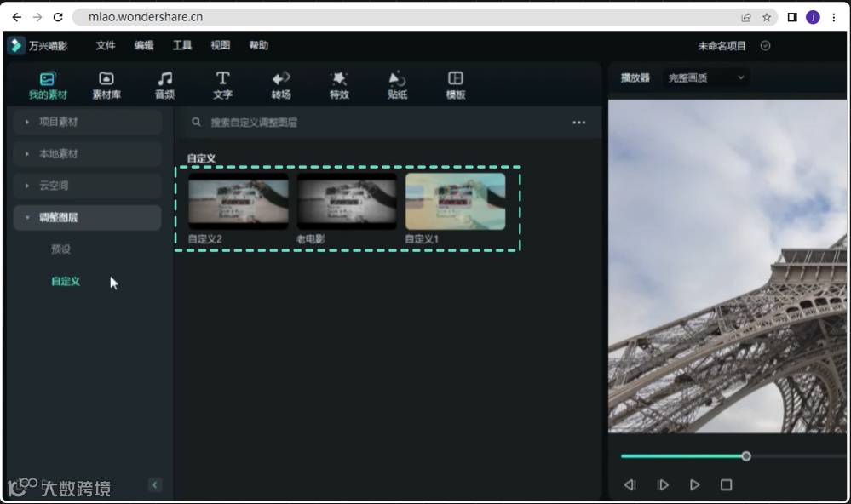Select the 预设 presets sub-item
This screenshot has height=504, width=851.
point(60,249)
